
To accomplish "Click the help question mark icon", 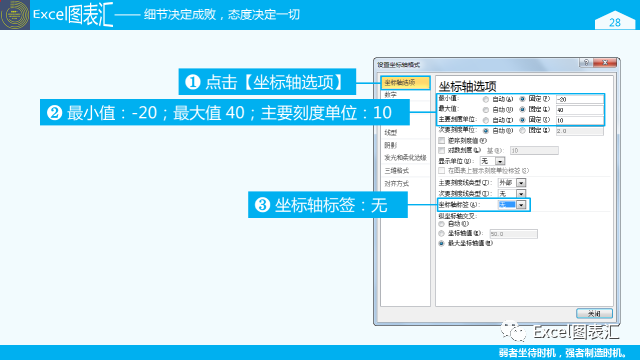I will [x=586, y=62].
